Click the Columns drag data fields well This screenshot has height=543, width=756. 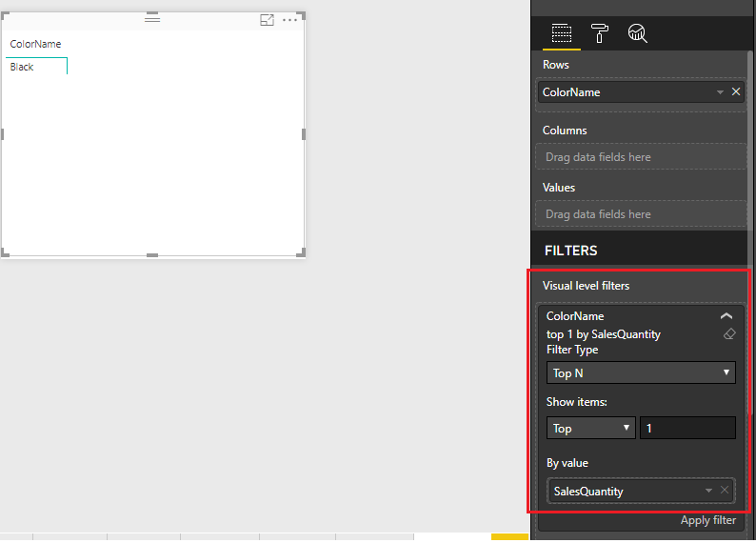point(641,157)
